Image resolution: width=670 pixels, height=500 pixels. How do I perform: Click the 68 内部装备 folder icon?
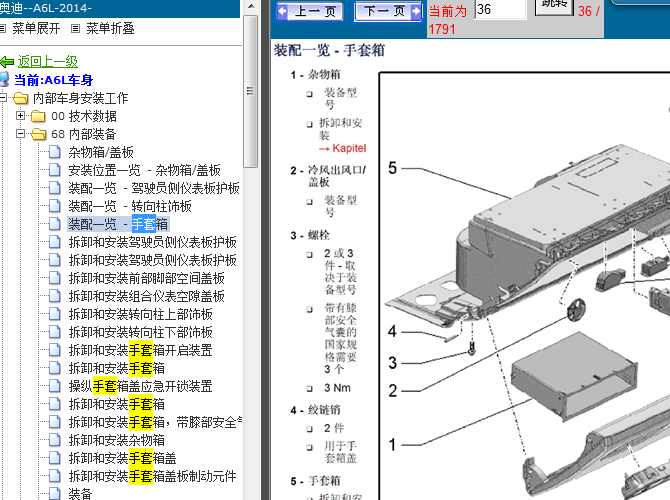[x=38, y=134]
